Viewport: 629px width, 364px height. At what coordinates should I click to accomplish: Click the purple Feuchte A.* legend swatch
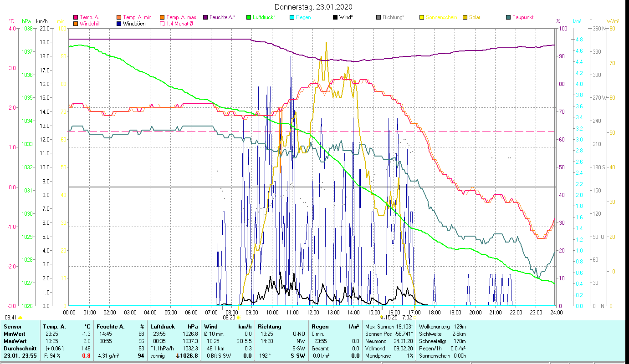coord(205,17)
